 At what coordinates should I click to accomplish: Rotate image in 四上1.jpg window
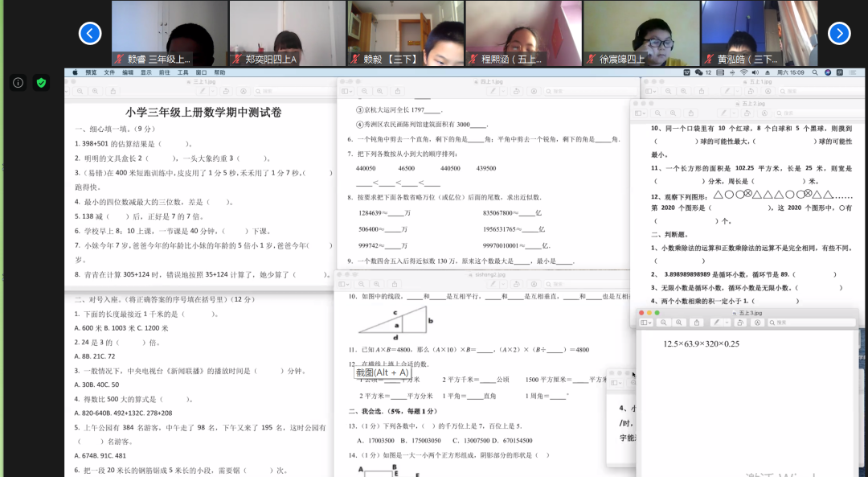[x=516, y=91]
